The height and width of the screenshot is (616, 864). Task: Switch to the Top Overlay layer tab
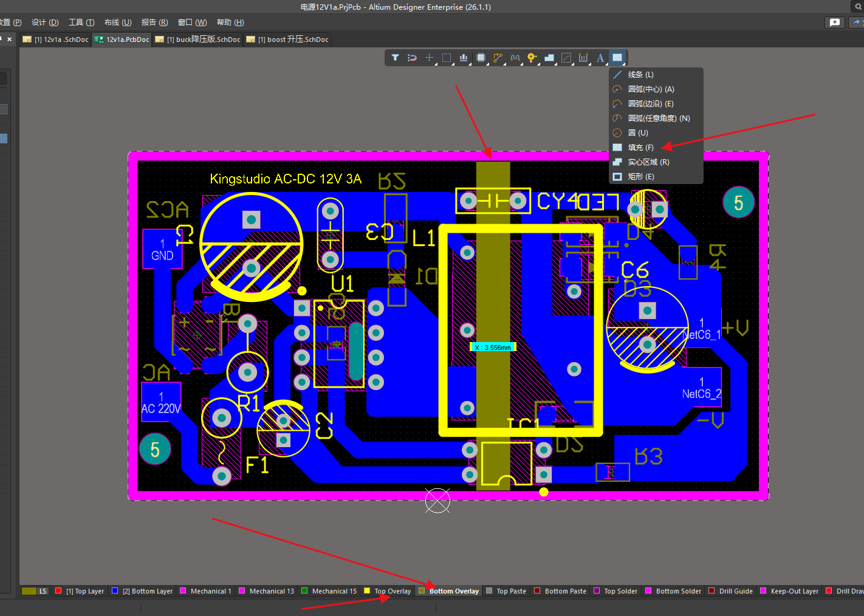(x=387, y=591)
